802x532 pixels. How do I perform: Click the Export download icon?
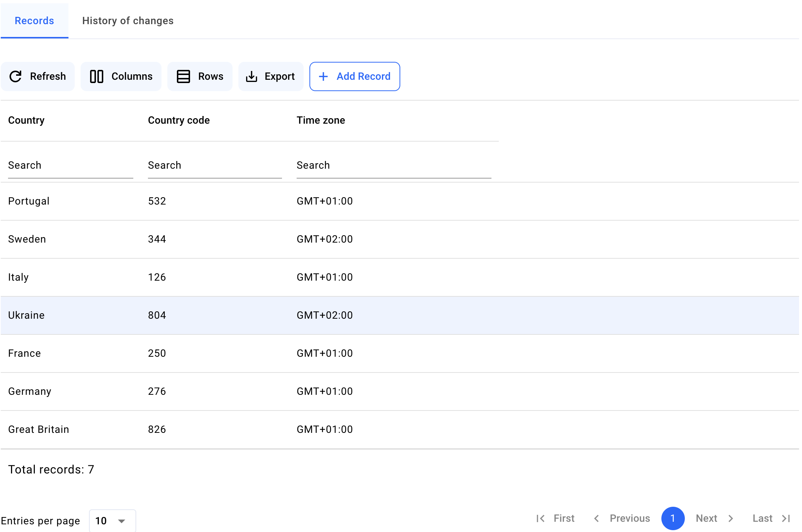coord(252,76)
